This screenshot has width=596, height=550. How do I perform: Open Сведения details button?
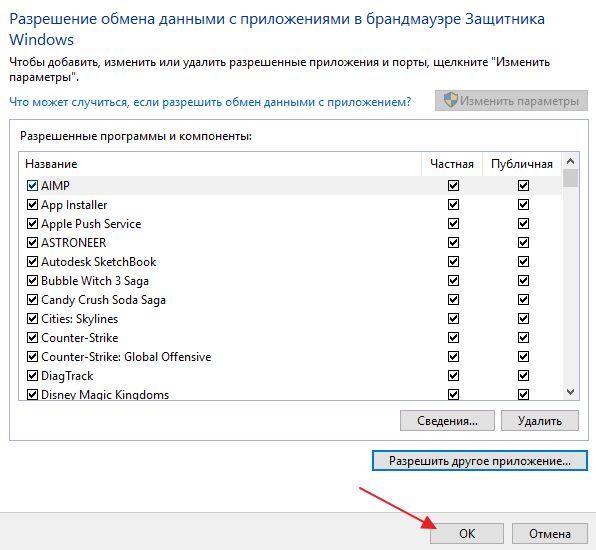click(x=447, y=420)
